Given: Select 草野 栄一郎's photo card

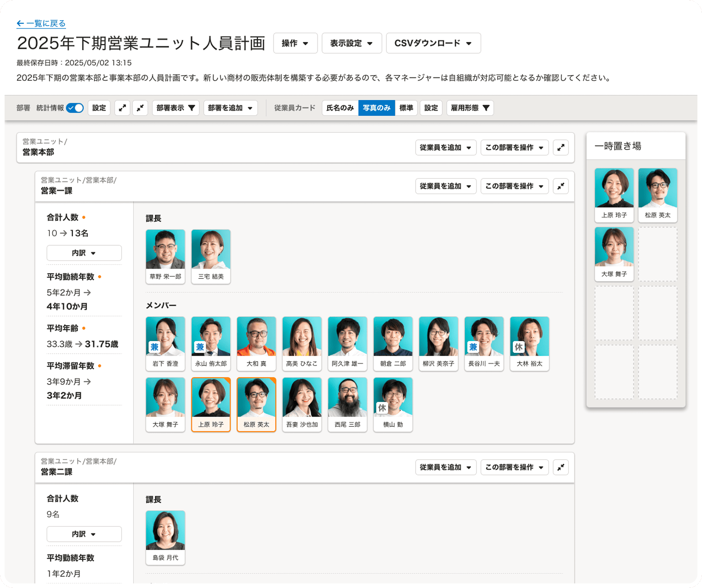Looking at the screenshot, I should tap(165, 256).
